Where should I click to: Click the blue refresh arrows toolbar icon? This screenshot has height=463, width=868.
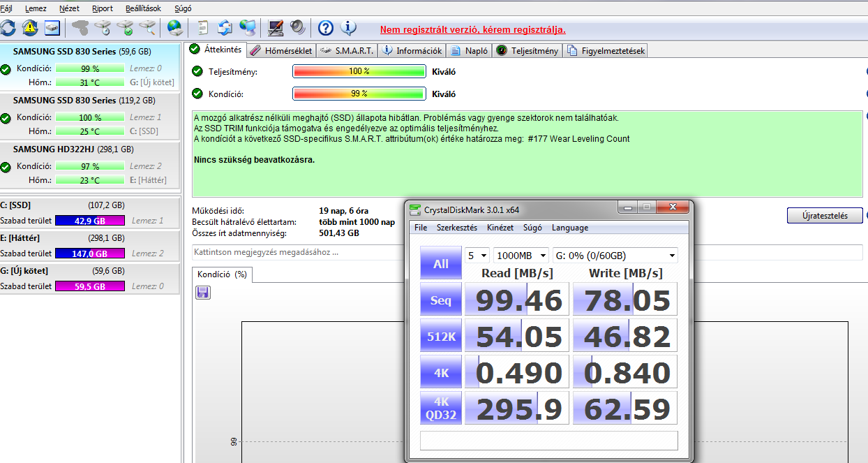[8, 28]
